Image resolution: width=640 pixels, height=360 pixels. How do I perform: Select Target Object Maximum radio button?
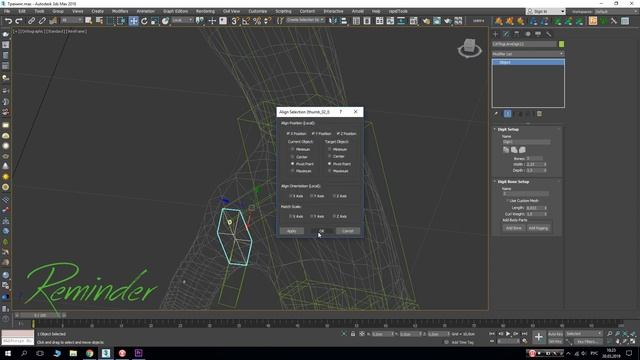click(329, 171)
